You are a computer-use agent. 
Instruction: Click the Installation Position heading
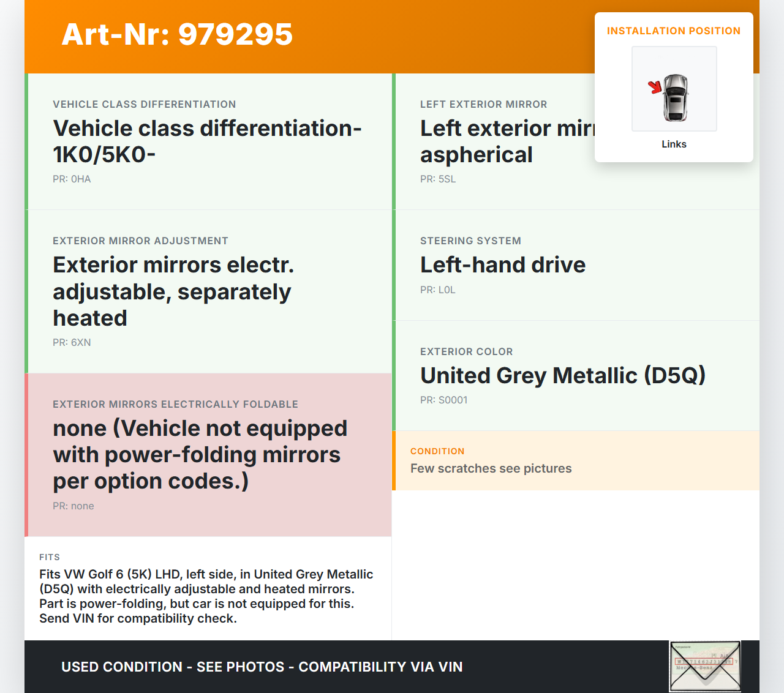(673, 31)
